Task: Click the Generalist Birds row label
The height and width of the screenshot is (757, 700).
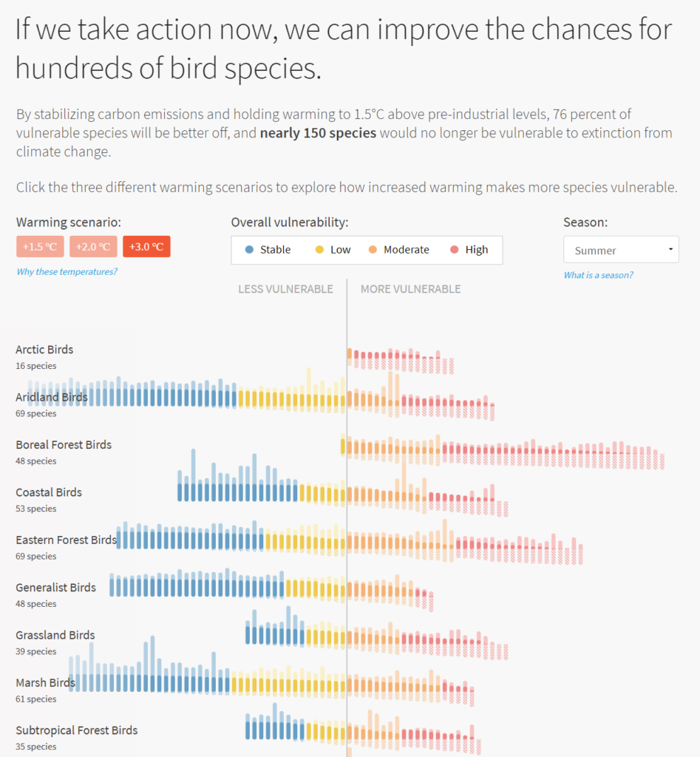Action: (56, 588)
